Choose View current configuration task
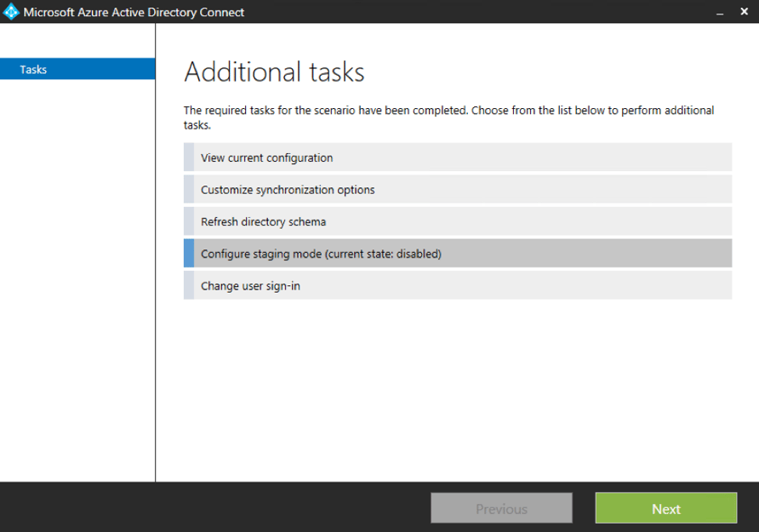This screenshot has width=759, height=532. [x=458, y=157]
